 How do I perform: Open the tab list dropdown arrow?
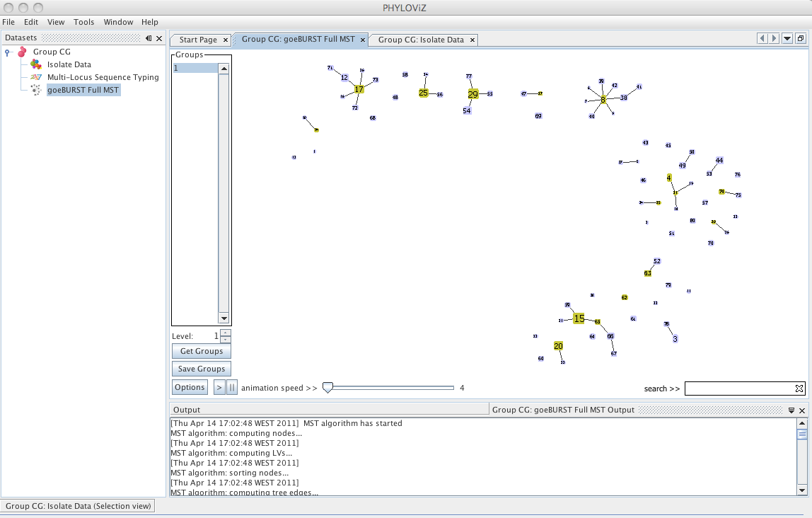[788, 38]
